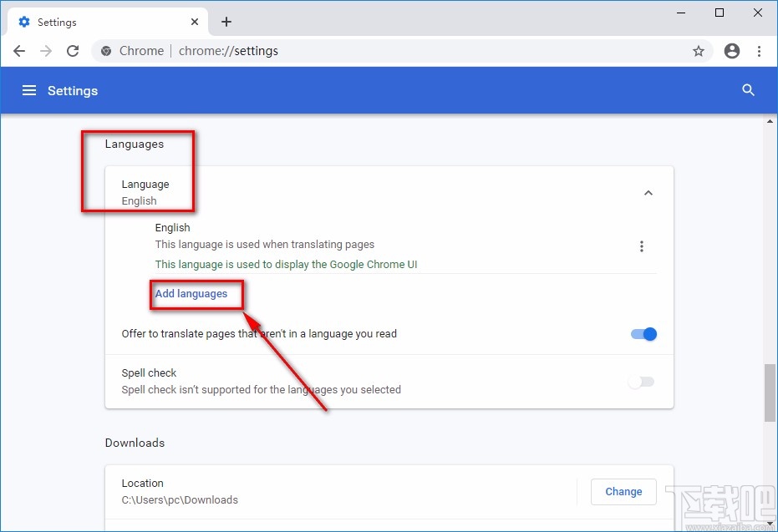Image resolution: width=778 pixels, height=532 pixels.
Task: Click the forward navigation arrow
Action: 46,51
